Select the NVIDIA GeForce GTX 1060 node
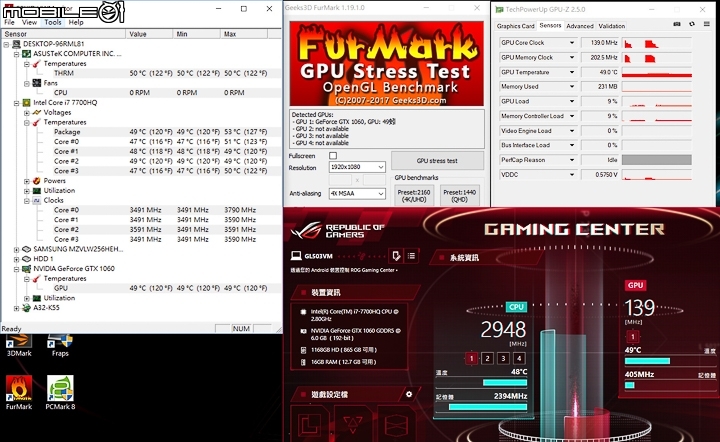The height and width of the screenshot is (442, 720). point(73,269)
